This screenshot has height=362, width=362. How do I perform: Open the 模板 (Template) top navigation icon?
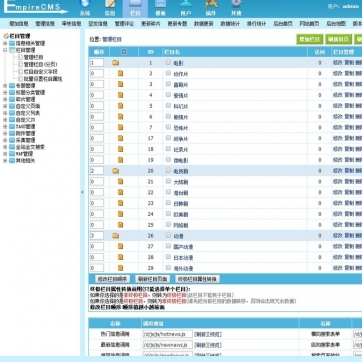tap(160, 8)
